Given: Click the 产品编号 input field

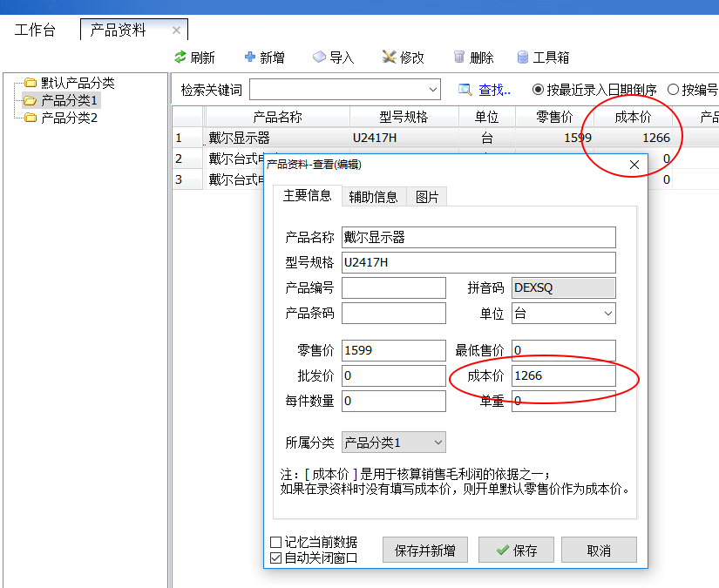Looking at the screenshot, I should (x=394, y=287).
